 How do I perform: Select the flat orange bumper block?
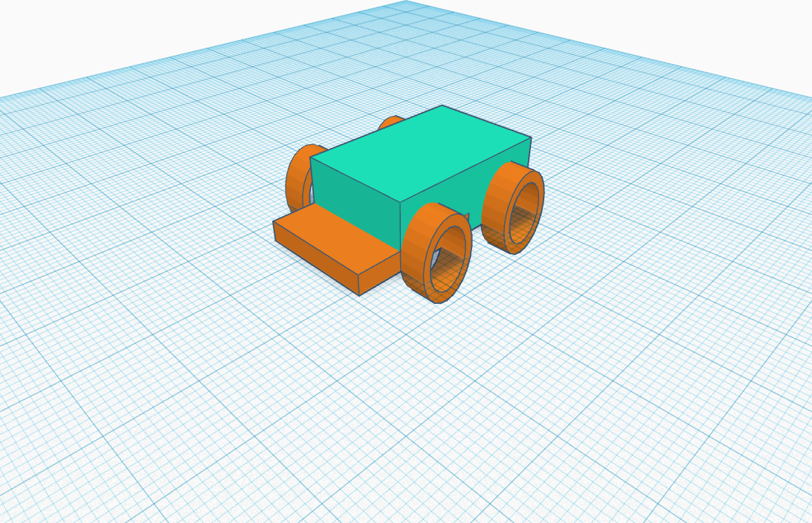coord(337,250)
